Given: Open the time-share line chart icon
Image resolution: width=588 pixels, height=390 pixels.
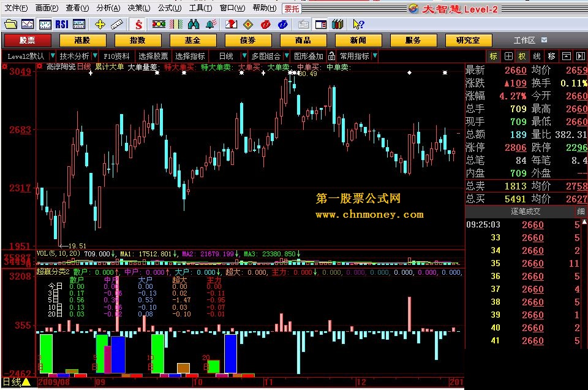Looking at the screenshot, I should click(x=28, y=25).
